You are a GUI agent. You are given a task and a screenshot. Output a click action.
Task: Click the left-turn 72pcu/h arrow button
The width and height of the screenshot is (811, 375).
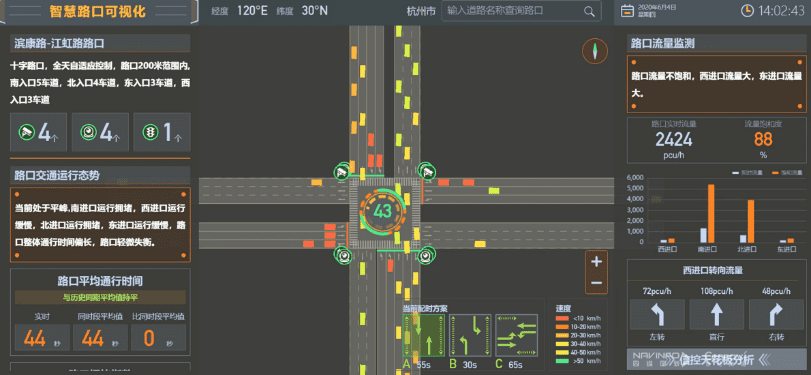(x=657, y=314)
